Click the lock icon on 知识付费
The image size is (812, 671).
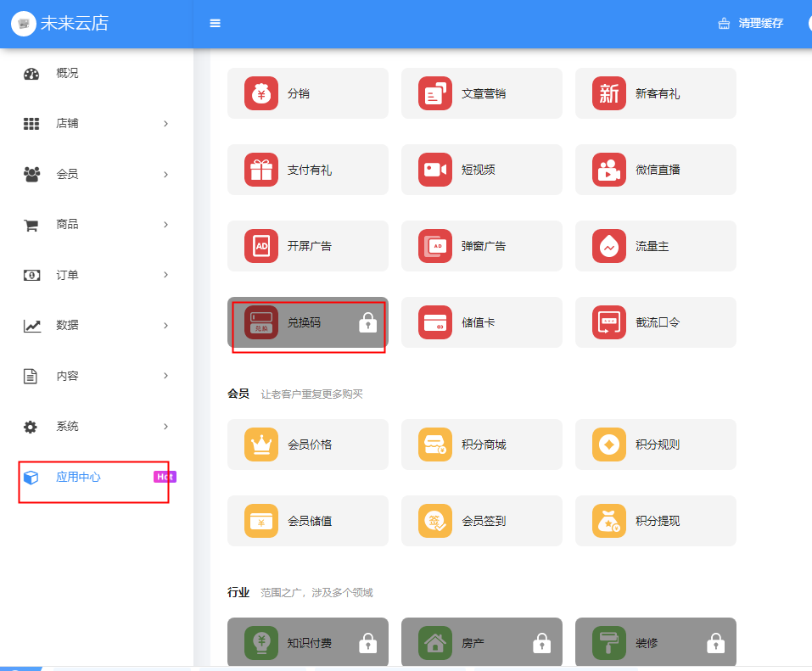pos(367,643)
